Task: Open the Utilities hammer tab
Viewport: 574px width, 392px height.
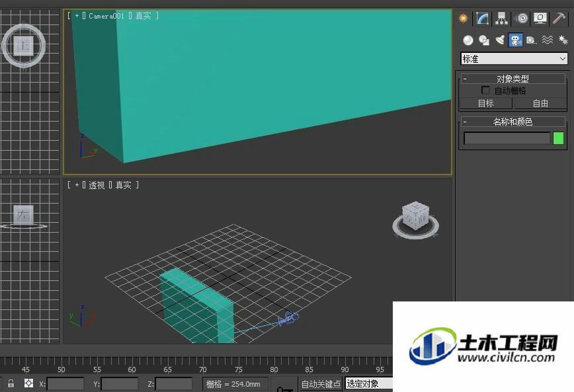Action: tap(559, 18)
